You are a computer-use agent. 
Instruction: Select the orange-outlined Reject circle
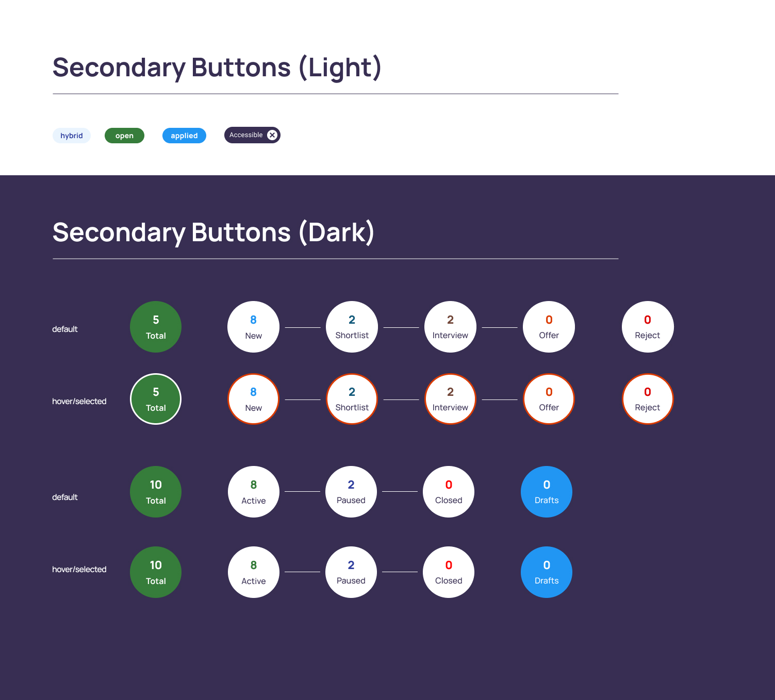tap(648, 399)
